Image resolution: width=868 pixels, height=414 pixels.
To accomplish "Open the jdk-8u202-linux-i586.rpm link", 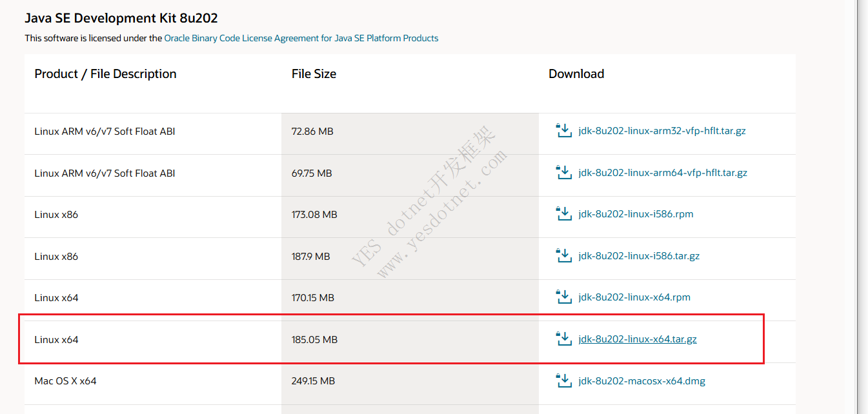I will 636,214.
